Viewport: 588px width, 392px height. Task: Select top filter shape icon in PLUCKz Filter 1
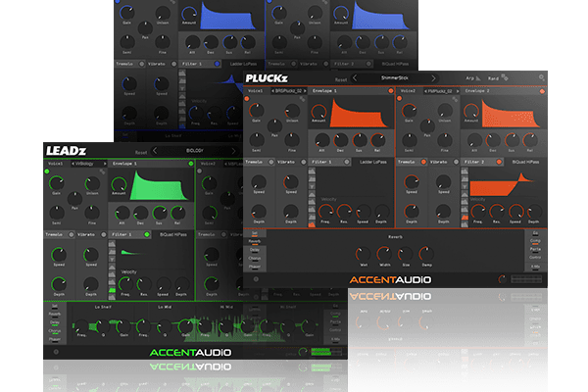tap(312, 171)
